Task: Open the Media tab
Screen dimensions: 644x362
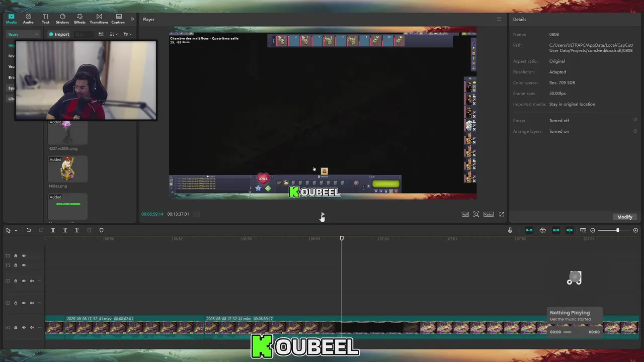Action: tap(11, 19)
